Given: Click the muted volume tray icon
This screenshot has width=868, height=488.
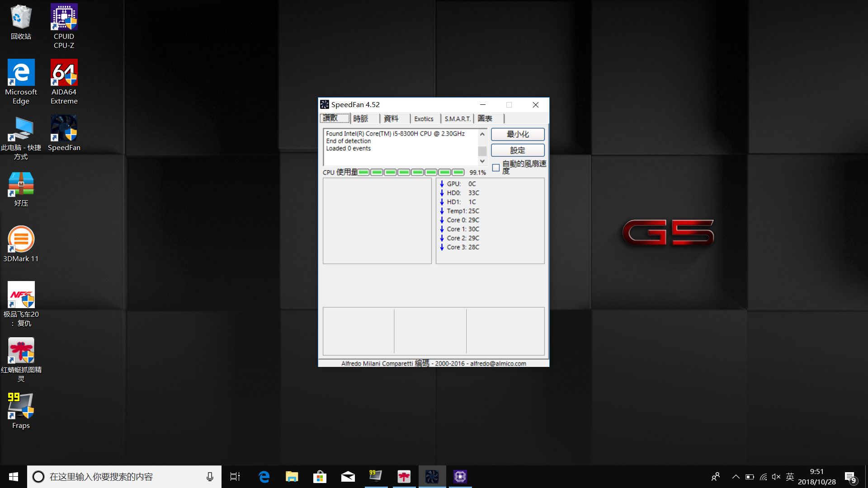Looking at the screenshot, I should [x=776, y=477].
